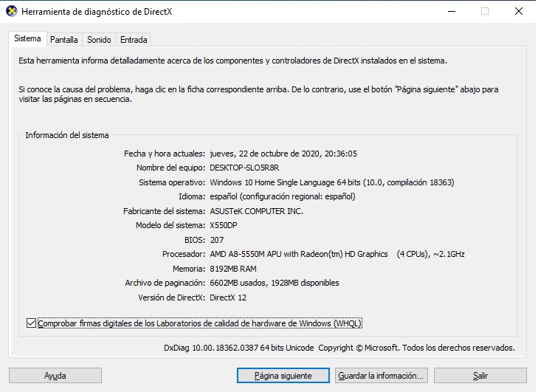This screenshot has width=538, height=392.
Task: Click the Windows 10 Home Single Language text
Action: pos(332,182)
